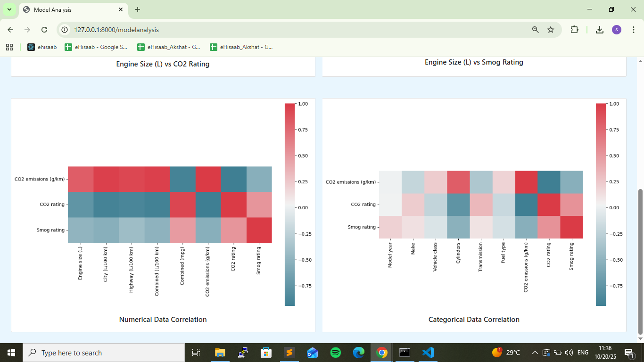Screen dimensions: 644x362
Task: Expand the tab search dropdown arrow
Action: pyautogui.click(x=9, y=9)
